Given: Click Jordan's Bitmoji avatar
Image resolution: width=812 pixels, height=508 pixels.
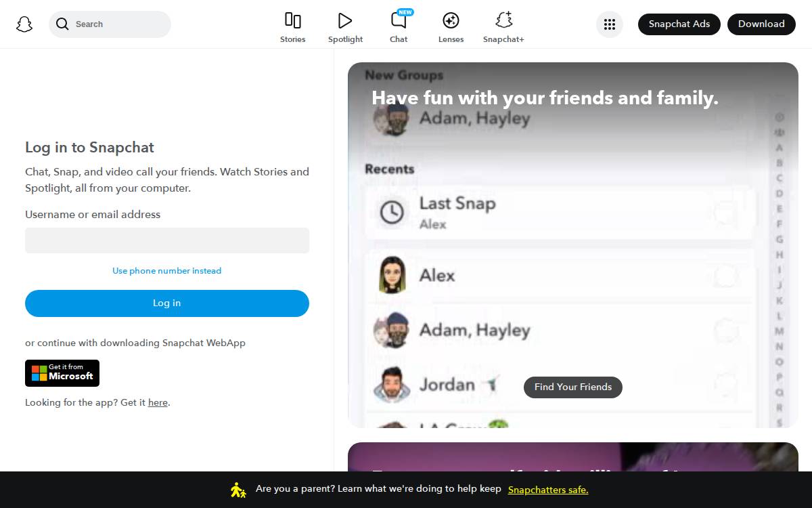Looking at the screenshot, I should [x=392, y=385].
